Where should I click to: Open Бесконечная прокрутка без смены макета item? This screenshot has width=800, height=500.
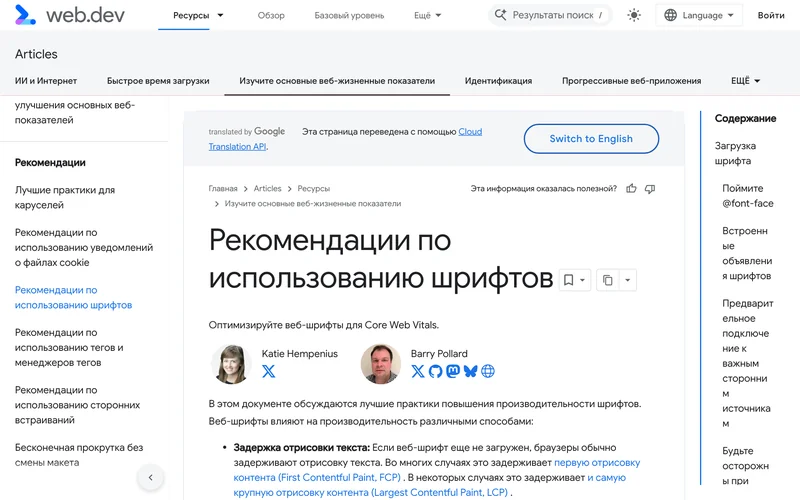click(79, 455)
